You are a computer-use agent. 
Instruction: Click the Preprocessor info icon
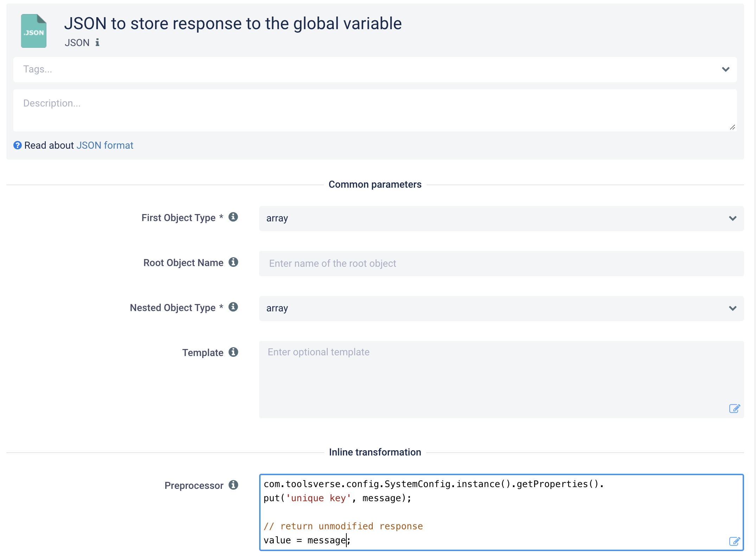[233, 485]
